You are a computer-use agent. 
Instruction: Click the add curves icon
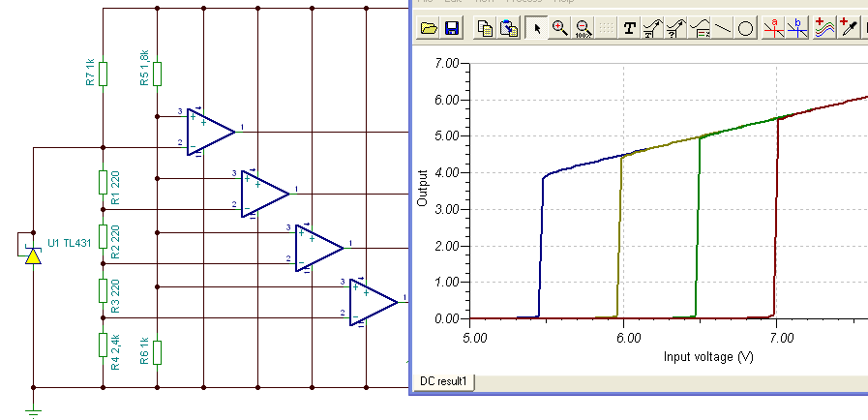(824, 28)
